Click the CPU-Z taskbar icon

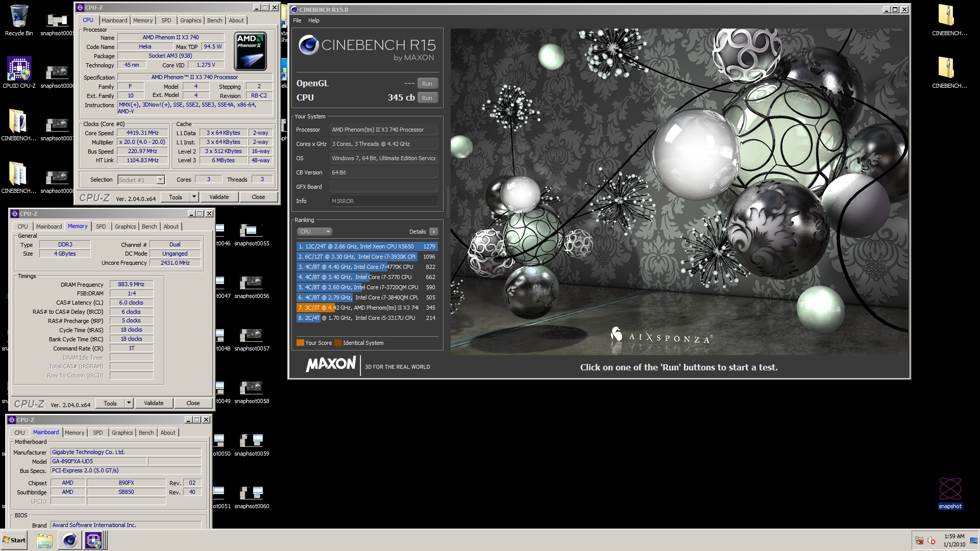tap(93, 540)
